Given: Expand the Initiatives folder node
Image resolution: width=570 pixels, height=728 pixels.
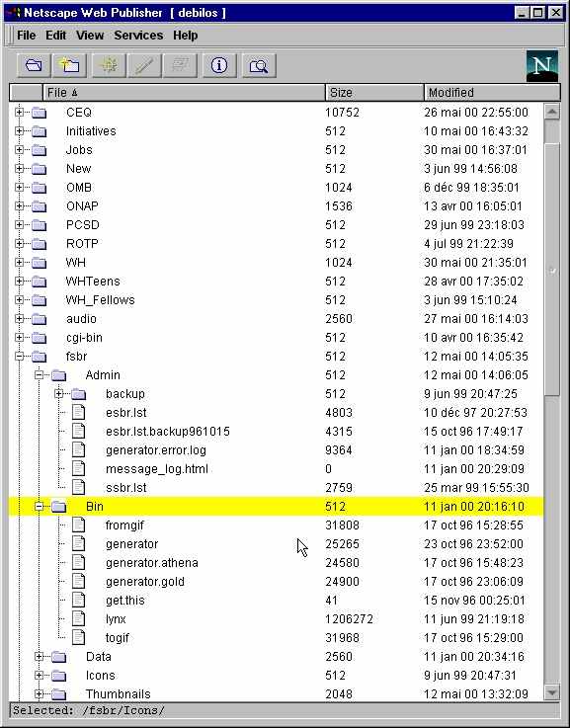Looking at the screenshot, I should [19, 131].
